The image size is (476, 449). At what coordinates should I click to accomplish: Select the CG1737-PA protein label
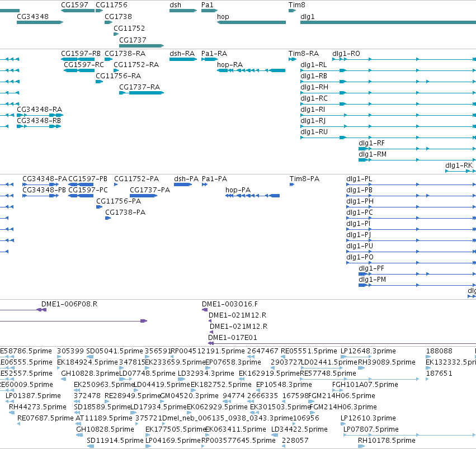tap(150, 190)
